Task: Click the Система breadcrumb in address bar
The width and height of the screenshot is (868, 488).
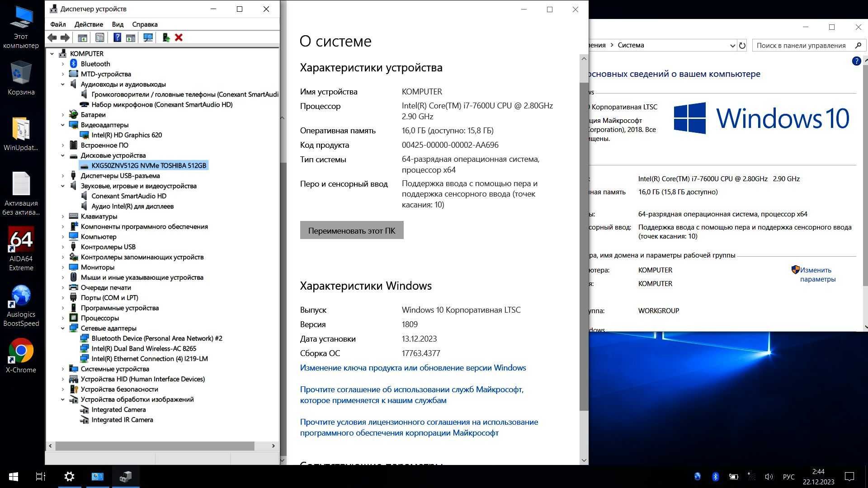Action: click(x=631, y=45)
